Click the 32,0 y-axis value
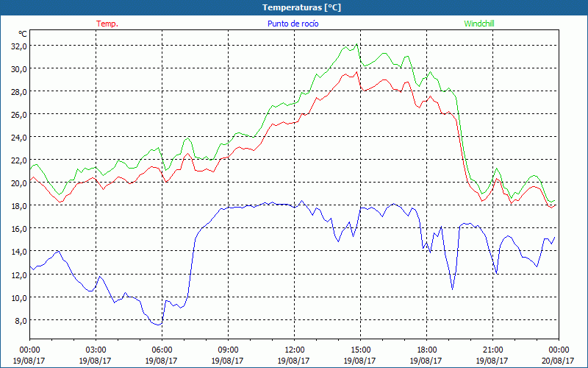588x368 pixels. (19, 46)
